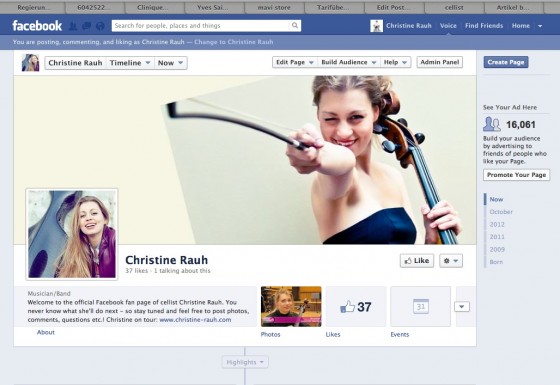Image resolution: width=560 pixels, height=385 pixels.
Task: Open the Events calendar tile
Action: point(421,306)
